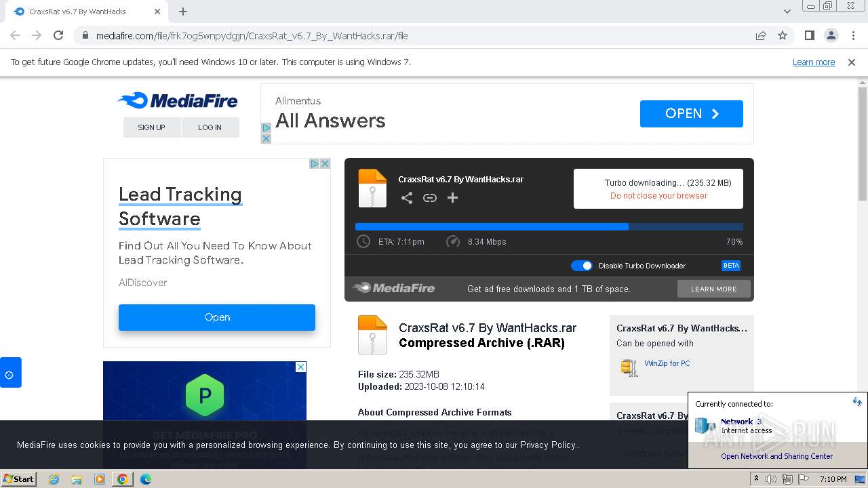Click the BETA badge next to Turbo Downloader
The image size is (868, 488).
731,266
